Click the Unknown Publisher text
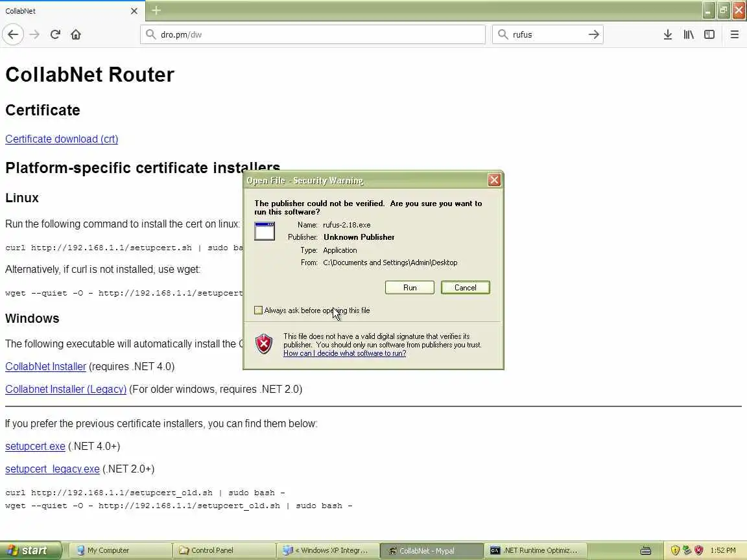Screen dimensions: 747x560 [x=359, y=237]
